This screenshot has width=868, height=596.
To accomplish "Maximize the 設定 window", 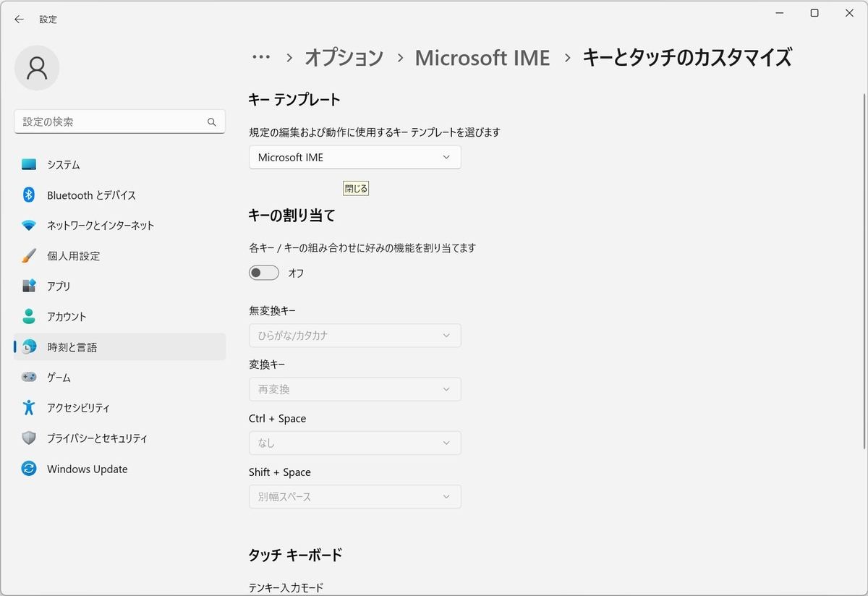I will click(x=814, y=13).
